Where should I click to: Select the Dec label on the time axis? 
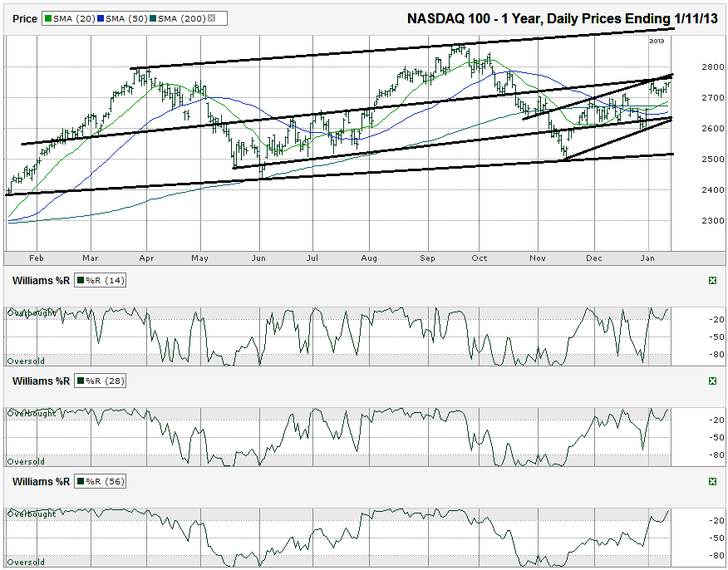click(594, 258)
